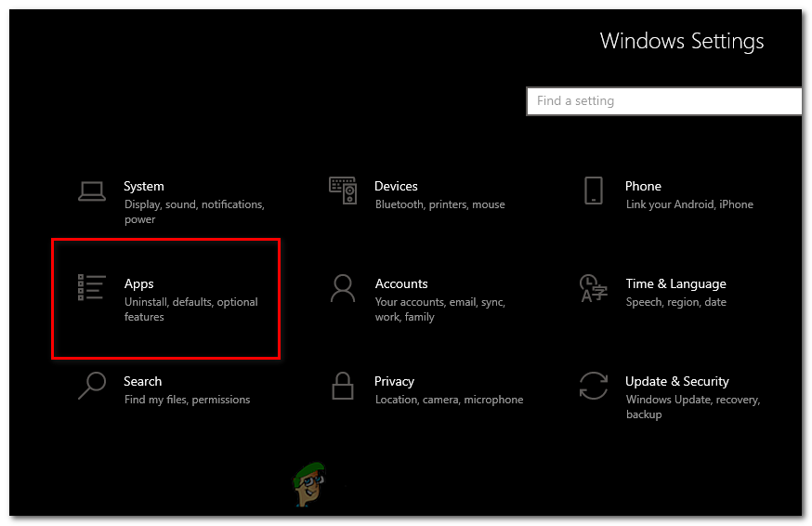
Task: Click 'Uninstall, defaults, optional features' description
Action: pos(190,309)
